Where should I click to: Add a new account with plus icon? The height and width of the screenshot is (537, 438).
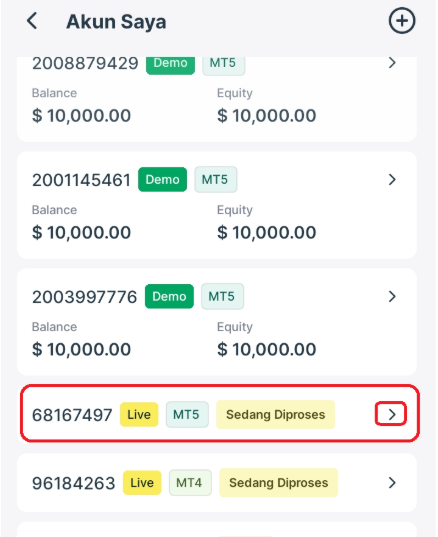pos(402,21)
